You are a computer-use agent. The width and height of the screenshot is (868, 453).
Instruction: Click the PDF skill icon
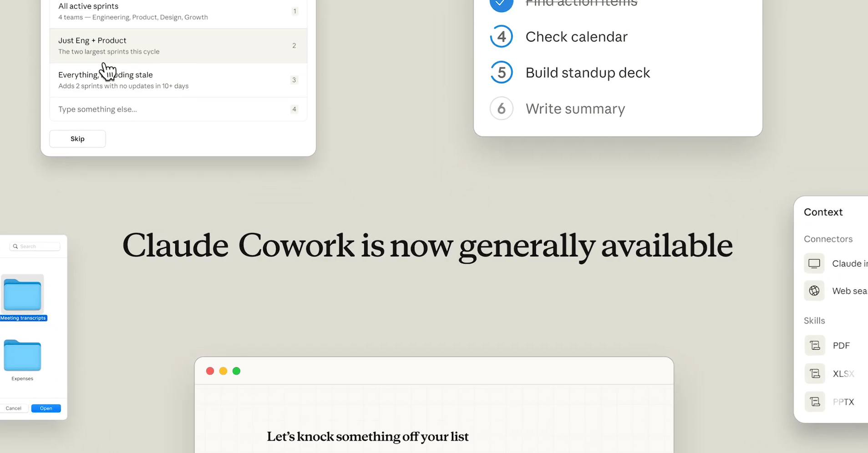point(815,345)
